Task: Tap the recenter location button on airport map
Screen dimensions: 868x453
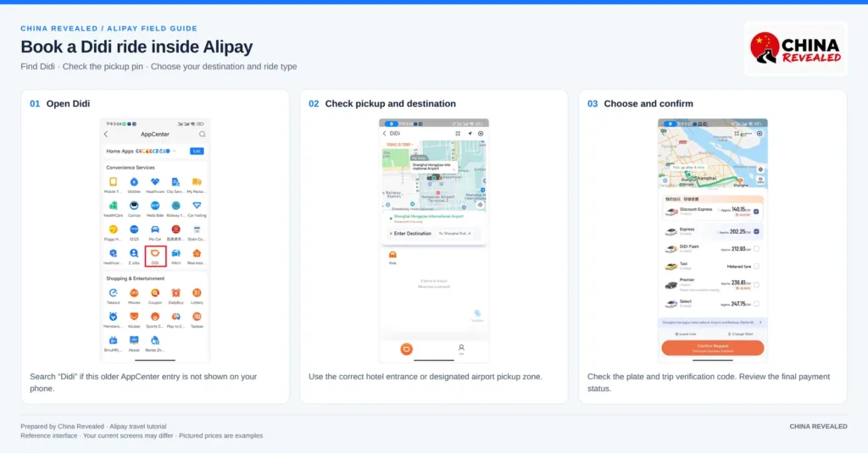Action: coord(480,205)
